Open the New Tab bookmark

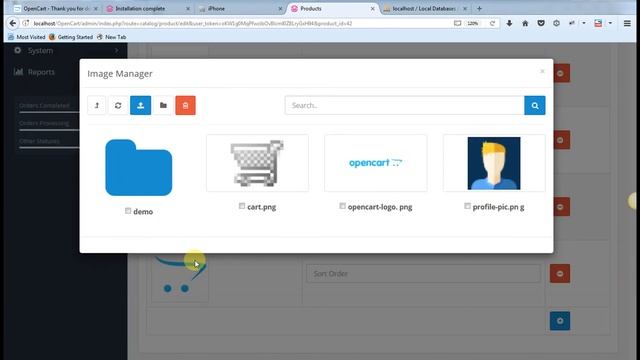(111, 37)
